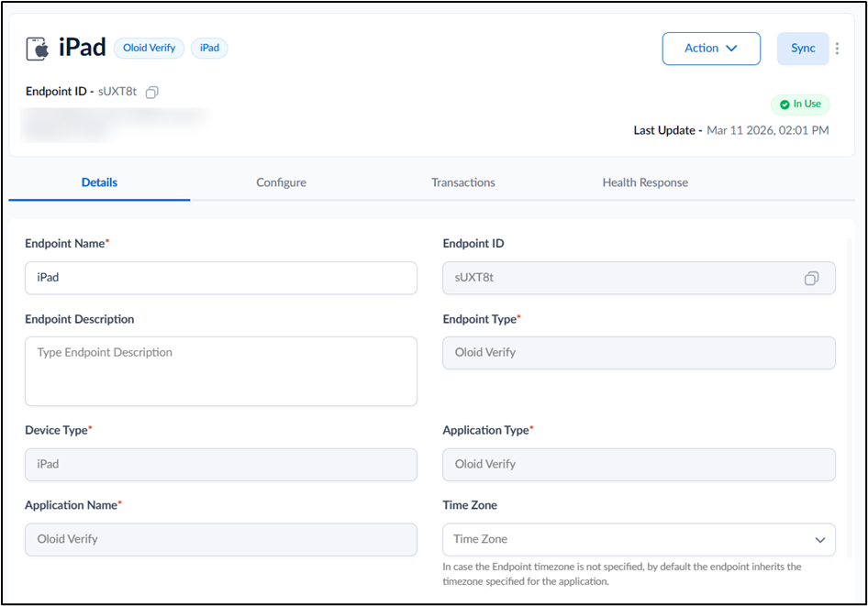Click the Time Zone label
Image resolution: width=868 pixels, height=606 pixels.
click(x=470, y=505)
